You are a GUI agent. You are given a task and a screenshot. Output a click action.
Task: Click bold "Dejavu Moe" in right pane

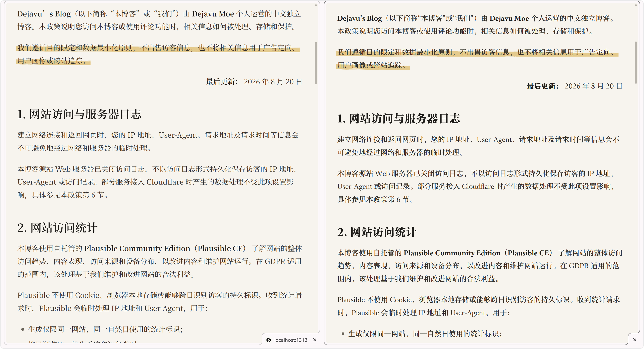click(x=509, y=18)
